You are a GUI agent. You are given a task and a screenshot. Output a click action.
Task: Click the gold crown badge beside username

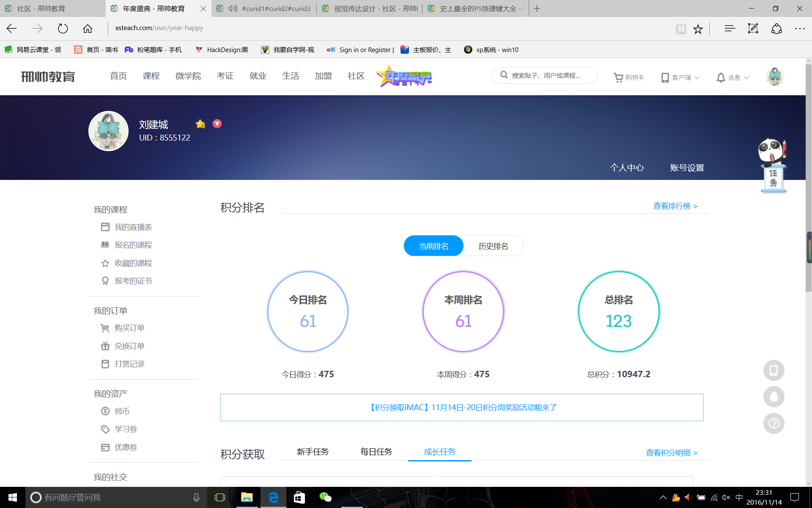coord(200,124)
